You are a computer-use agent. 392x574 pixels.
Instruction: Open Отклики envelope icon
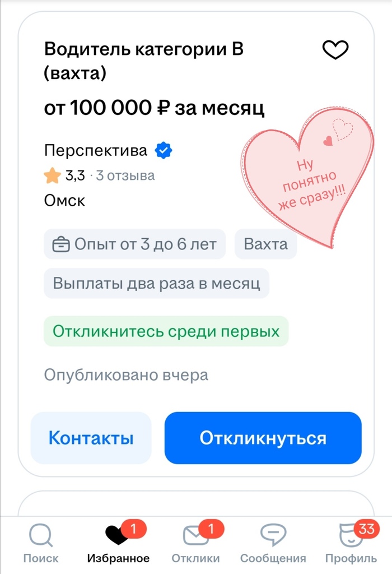pyautogui.click(x=195, y=535)
